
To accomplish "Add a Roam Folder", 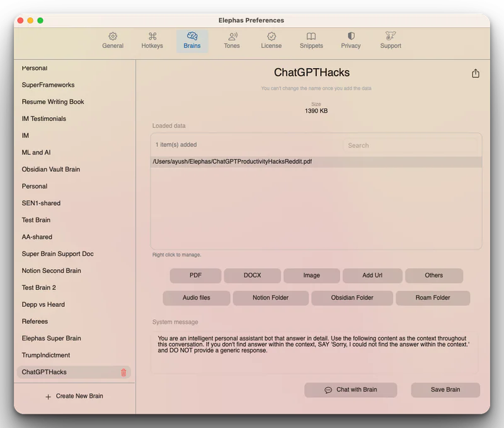I will [x=433, y=298].
